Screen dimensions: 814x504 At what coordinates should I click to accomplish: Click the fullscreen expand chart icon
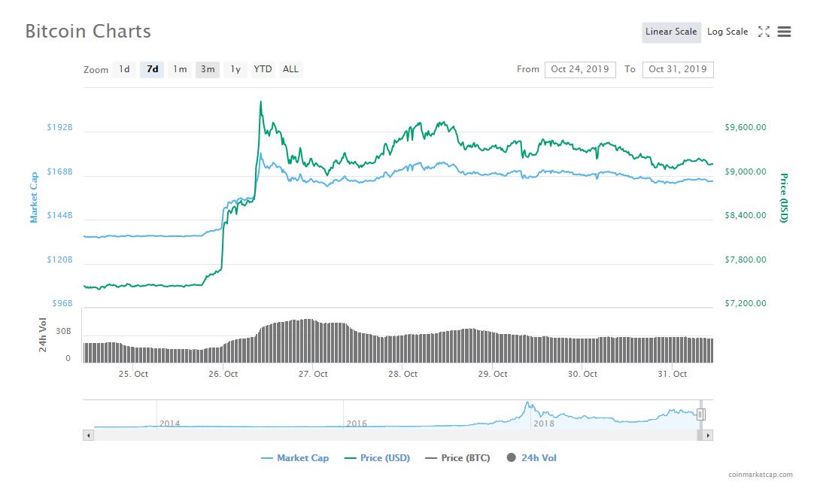(764, 32)
